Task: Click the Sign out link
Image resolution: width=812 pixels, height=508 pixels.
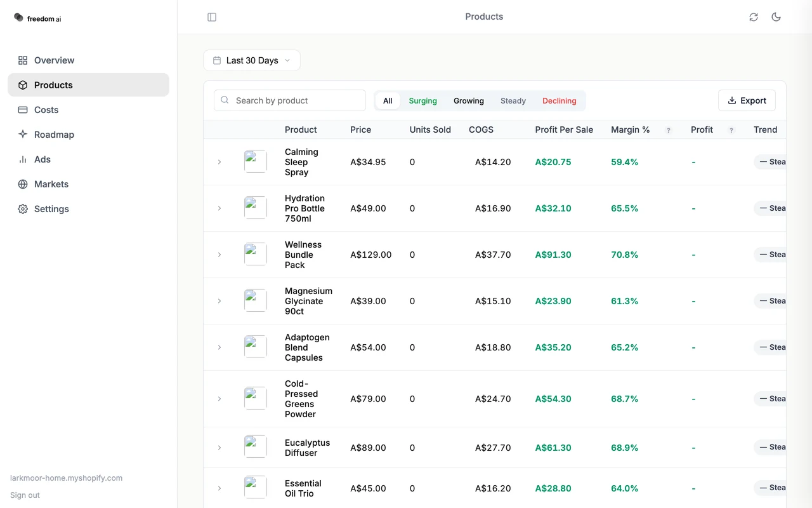Action: 25,495
